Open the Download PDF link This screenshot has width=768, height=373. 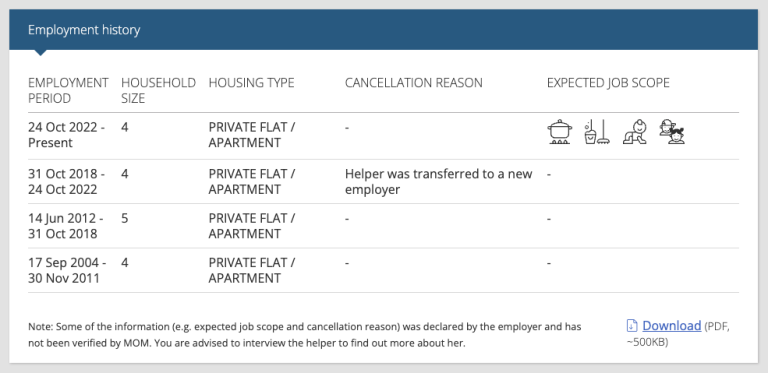click(672, 326)
